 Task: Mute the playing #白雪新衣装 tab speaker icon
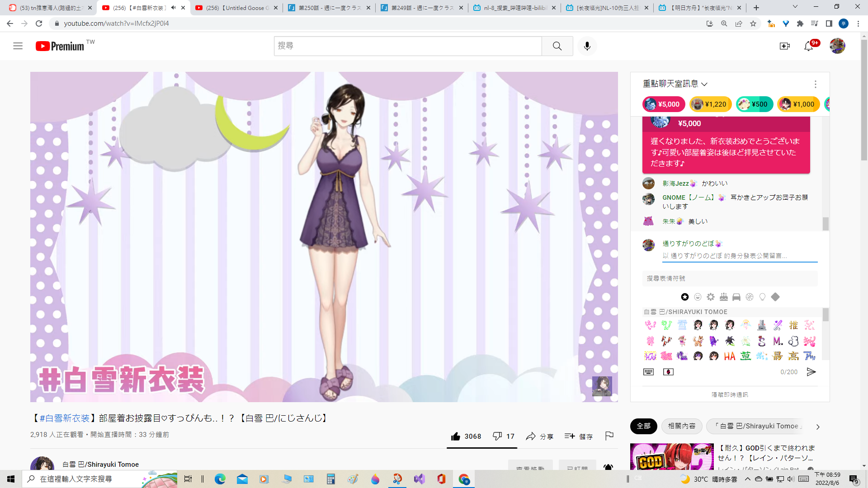(x=173, y=8)
